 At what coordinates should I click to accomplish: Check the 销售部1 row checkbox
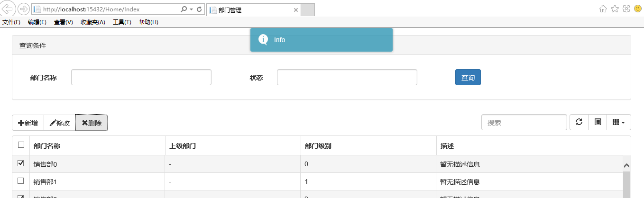point(21,181)
